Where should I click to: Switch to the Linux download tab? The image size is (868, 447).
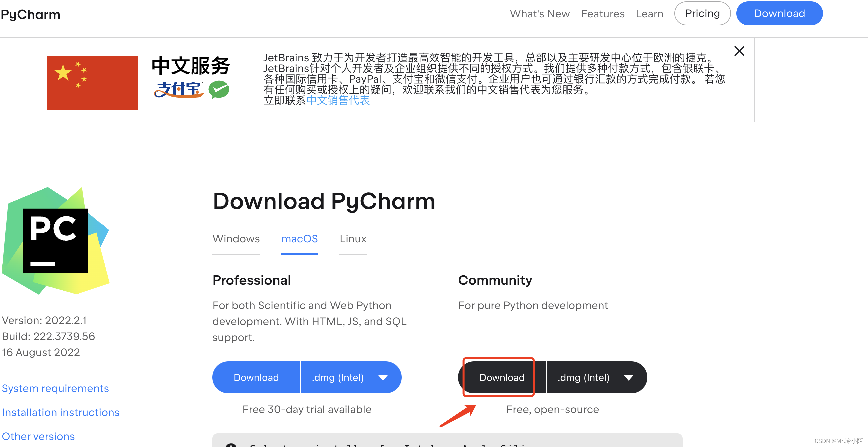pyautogui.click(x=352, y=239)
